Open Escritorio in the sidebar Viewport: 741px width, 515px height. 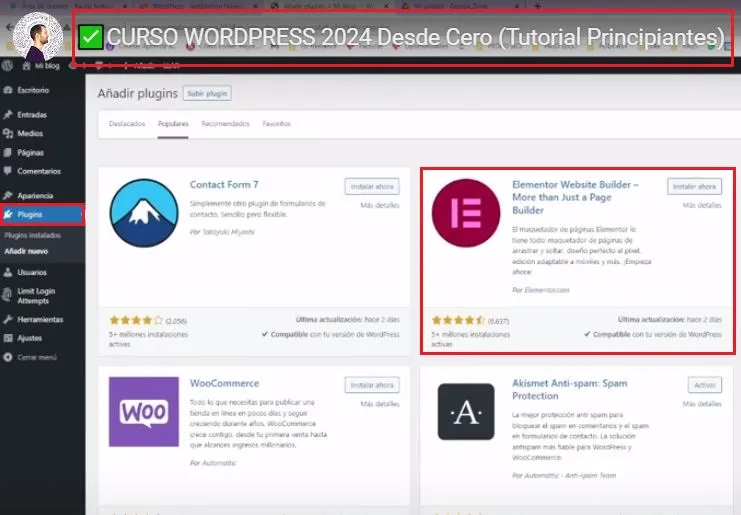click(x=33, y=90)
